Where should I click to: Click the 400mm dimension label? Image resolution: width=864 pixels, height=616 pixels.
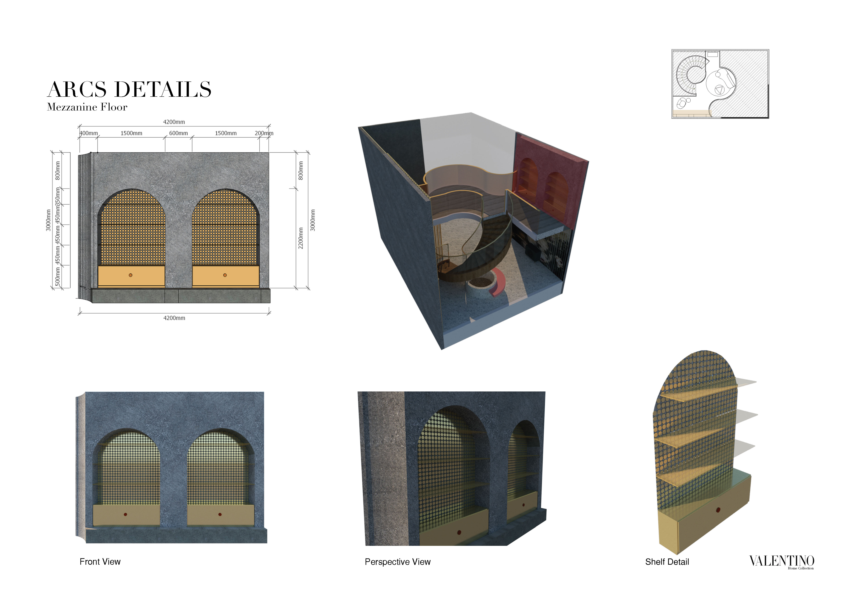click(x=89, y=133)
